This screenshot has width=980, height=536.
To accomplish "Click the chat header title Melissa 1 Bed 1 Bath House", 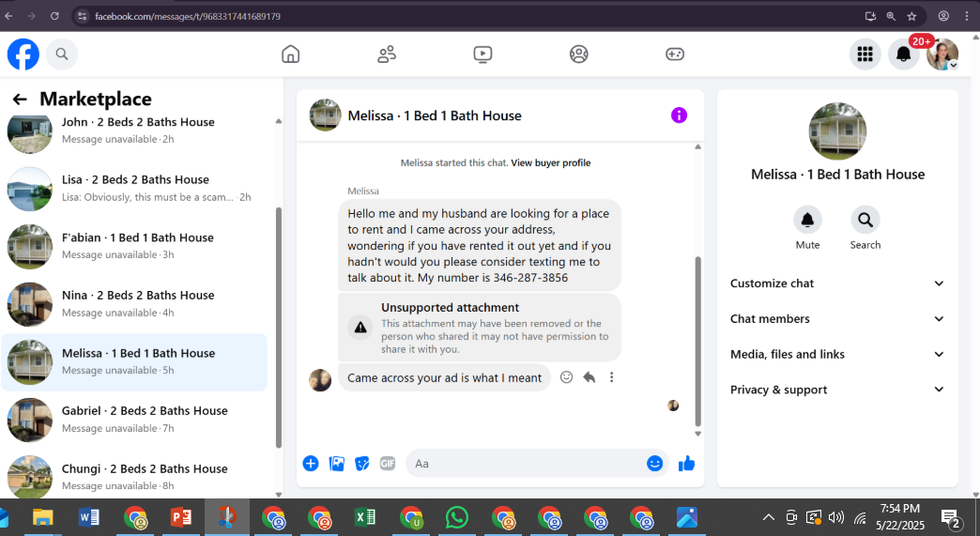I will coord(435,115).
